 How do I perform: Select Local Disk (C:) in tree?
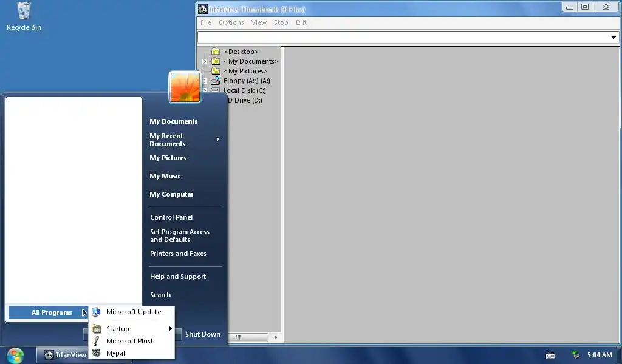coord(244,90)
